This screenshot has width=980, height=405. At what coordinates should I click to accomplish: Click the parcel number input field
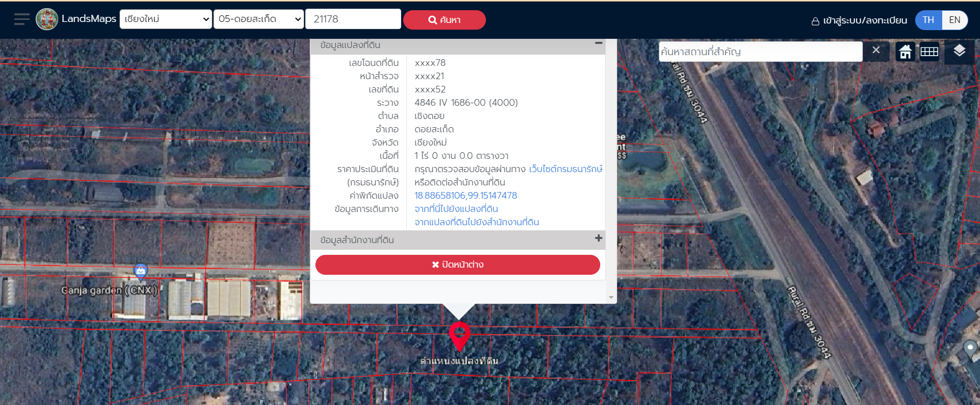click(x=353, y=19)
